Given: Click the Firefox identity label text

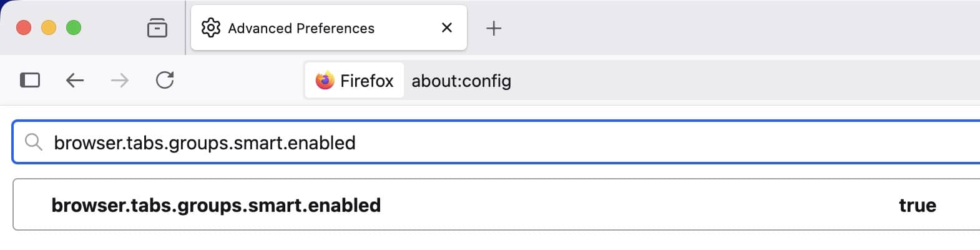Looking at the screenshot, I should coord(367,81).
